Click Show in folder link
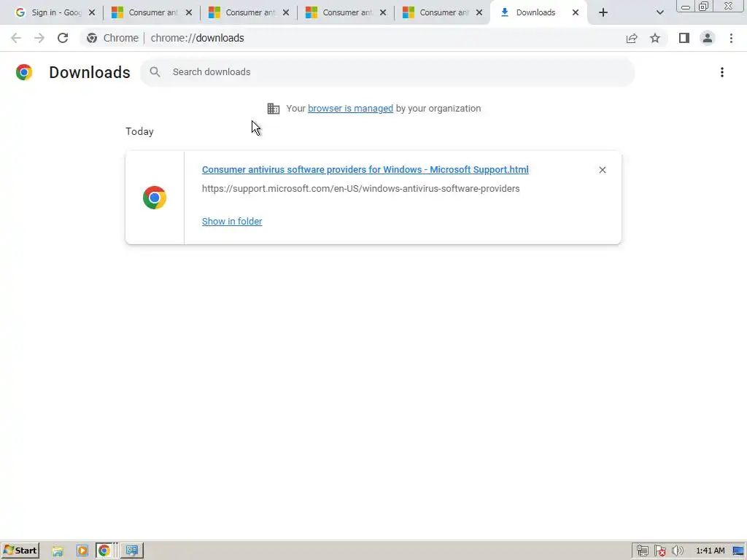Viewport: 747px width, 560px height. pos(232,222)
